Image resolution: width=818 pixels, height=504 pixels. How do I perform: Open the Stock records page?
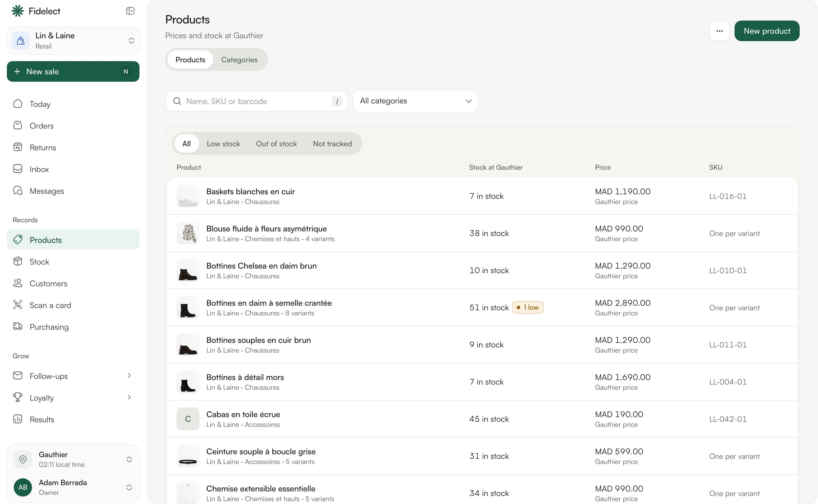point(73,262)
